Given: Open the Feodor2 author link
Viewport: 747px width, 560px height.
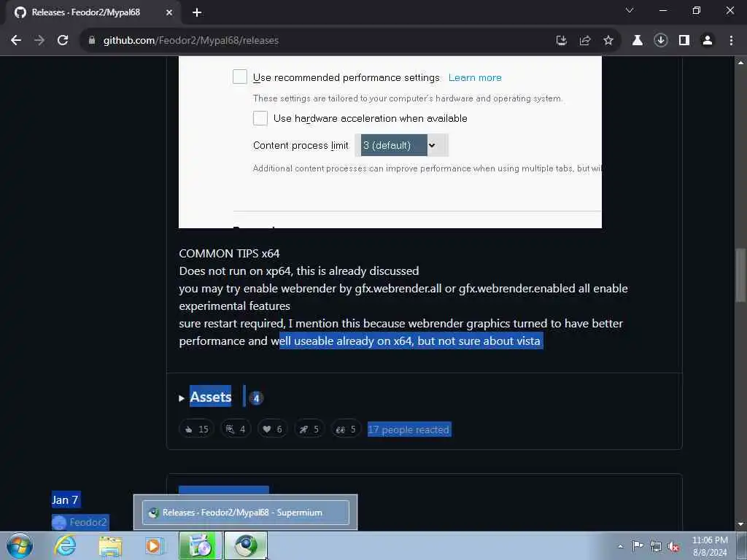Looking at the screenshot, I should point(88,522).
